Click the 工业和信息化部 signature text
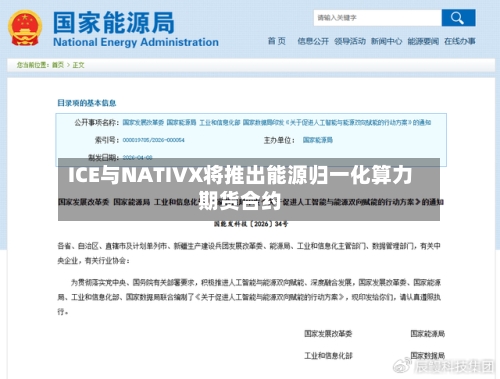Screen dimensions: 500x379 point(328,356)
